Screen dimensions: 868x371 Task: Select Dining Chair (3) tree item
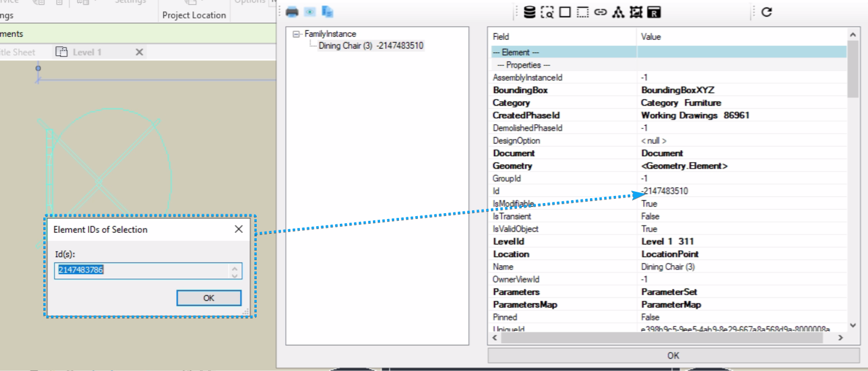(x=371, y=46)
